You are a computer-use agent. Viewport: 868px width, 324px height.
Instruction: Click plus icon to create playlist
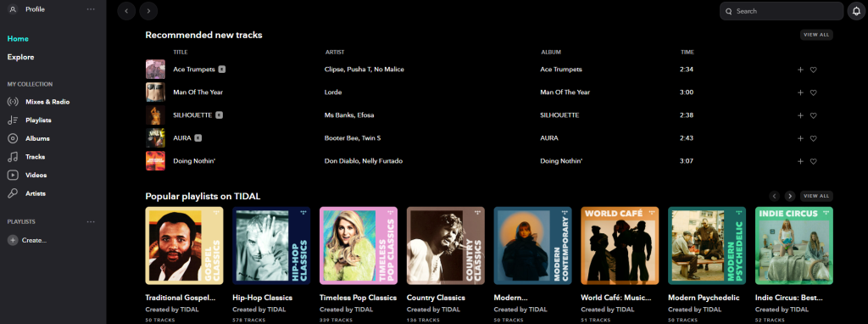click(12, 240)
